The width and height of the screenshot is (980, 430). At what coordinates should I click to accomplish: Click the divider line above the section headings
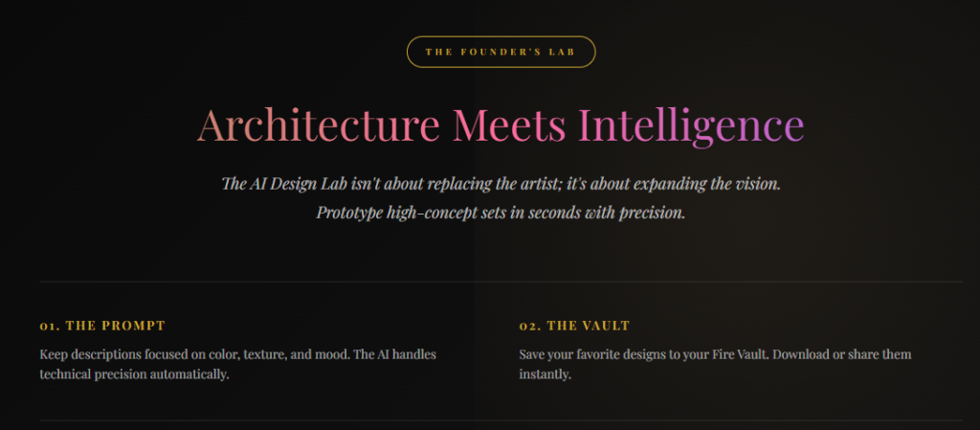(x=501, y=282)
